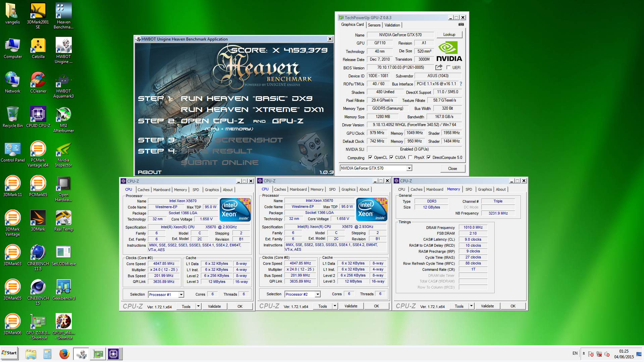Click the Close button in GPU-Z
Viewport: 644px width, 362px height.
coord(452,169)
